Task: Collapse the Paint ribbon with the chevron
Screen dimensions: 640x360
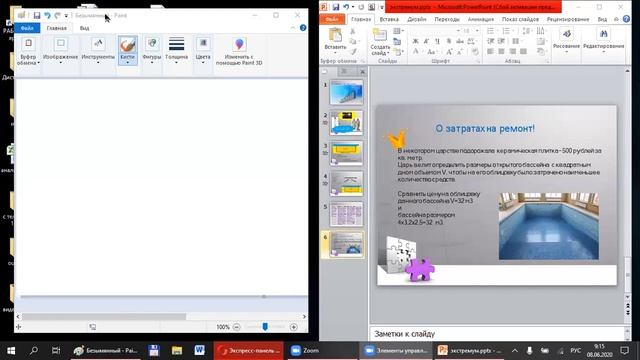Action: coord(293,28)
